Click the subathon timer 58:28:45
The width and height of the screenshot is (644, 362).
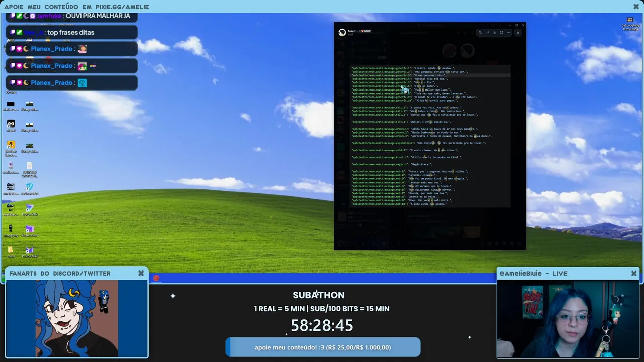click(x=322, y=326)
